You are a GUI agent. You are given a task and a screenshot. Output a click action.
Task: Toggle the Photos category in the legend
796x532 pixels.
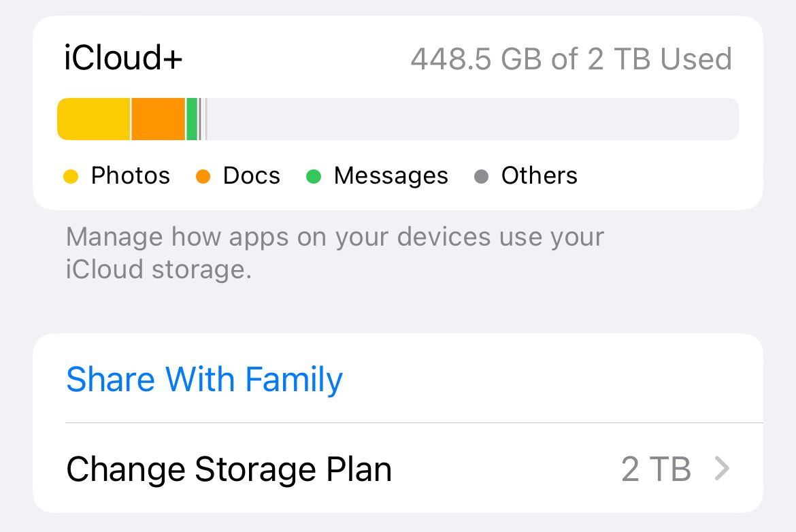[x=130, y=176]
